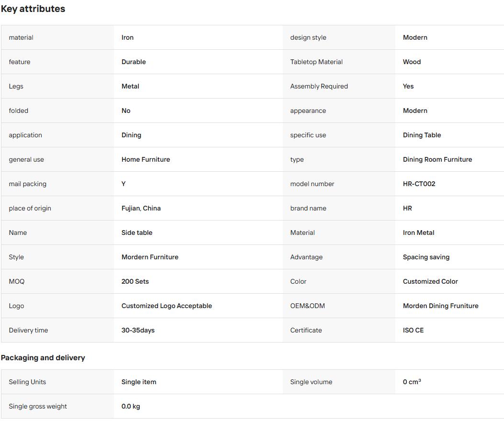Click the HR-CT002 model number

point(419,184)
